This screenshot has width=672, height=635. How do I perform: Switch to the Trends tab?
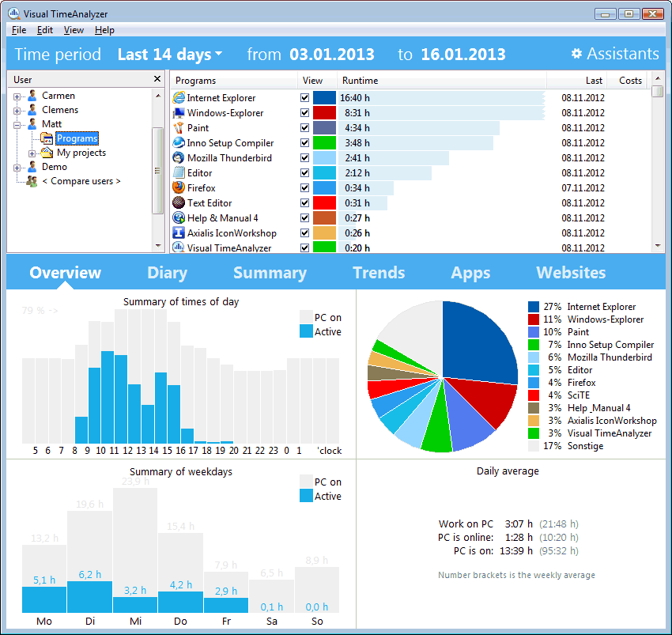pyautogui.click(x=378, y=272)
